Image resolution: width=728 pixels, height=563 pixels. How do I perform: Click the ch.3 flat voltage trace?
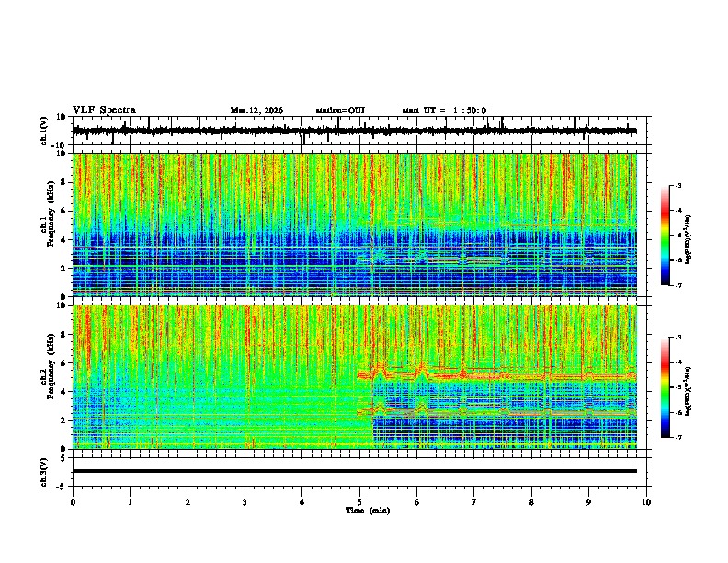355,471
